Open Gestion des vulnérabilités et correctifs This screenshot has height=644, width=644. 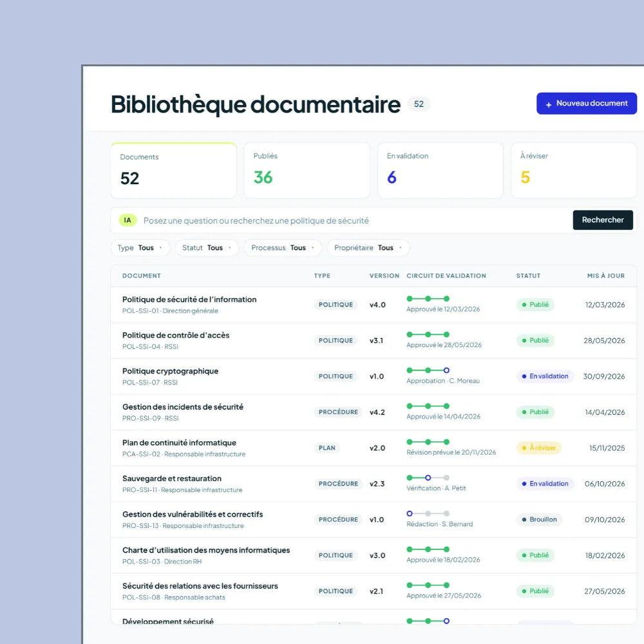tap(193, 514)
